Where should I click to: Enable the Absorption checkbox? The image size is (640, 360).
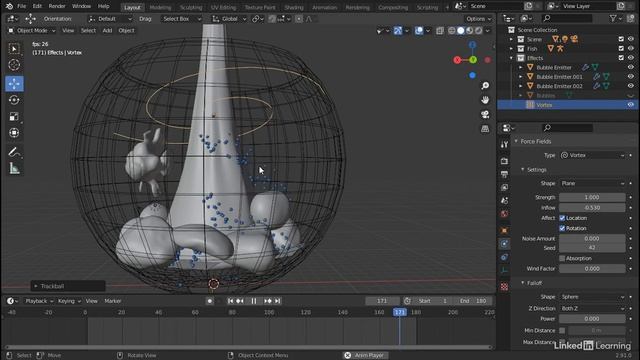[x=562, y=258]
